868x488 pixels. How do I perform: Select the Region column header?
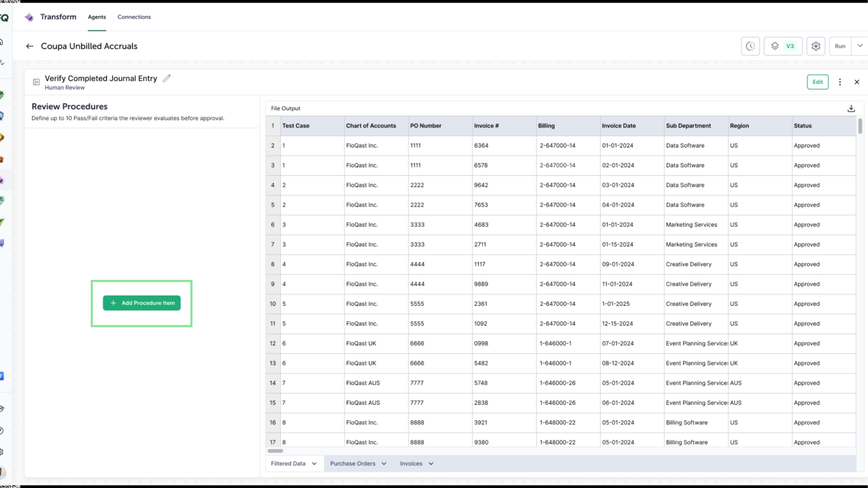pos(760,126)
